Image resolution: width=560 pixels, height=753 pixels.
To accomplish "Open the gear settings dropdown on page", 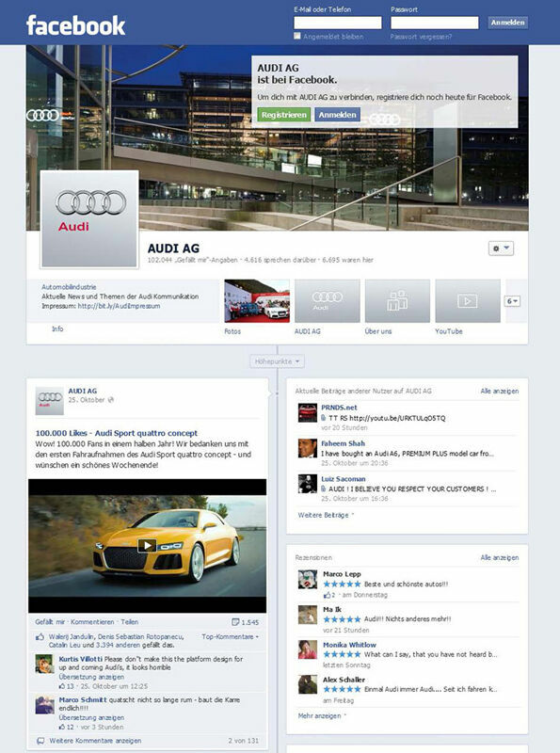I will [x=501, y=248].
